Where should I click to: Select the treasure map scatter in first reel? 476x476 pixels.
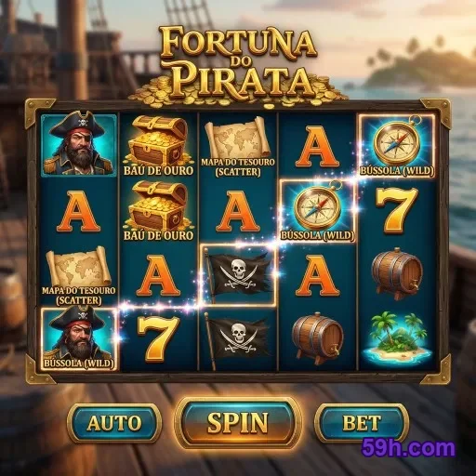click(78, 275)
